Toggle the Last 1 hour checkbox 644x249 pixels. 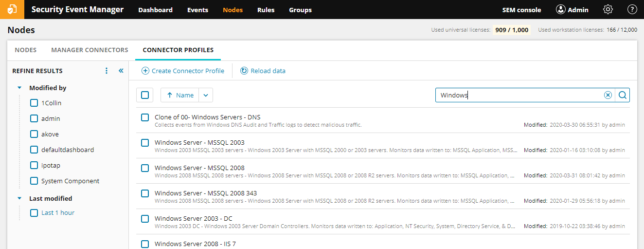[x=34, y=212]
